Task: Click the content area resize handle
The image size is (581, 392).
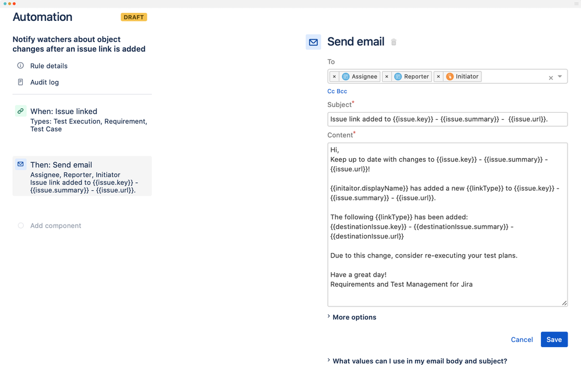Action: coord(564,303)
